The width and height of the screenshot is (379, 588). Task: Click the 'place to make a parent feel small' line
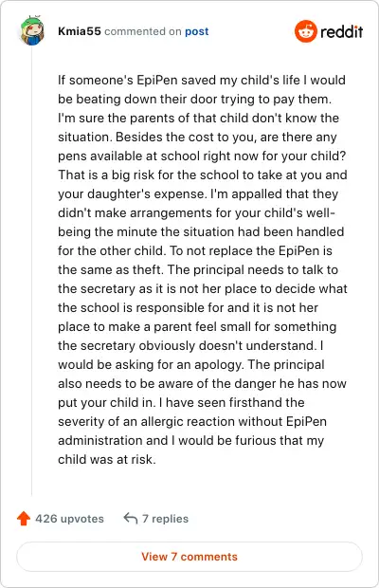click(197, 326)
